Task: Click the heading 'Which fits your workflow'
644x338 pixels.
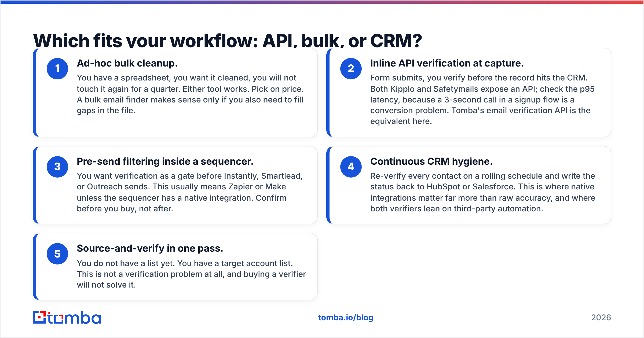Action: pyautogui.click(x=227, y=41)
